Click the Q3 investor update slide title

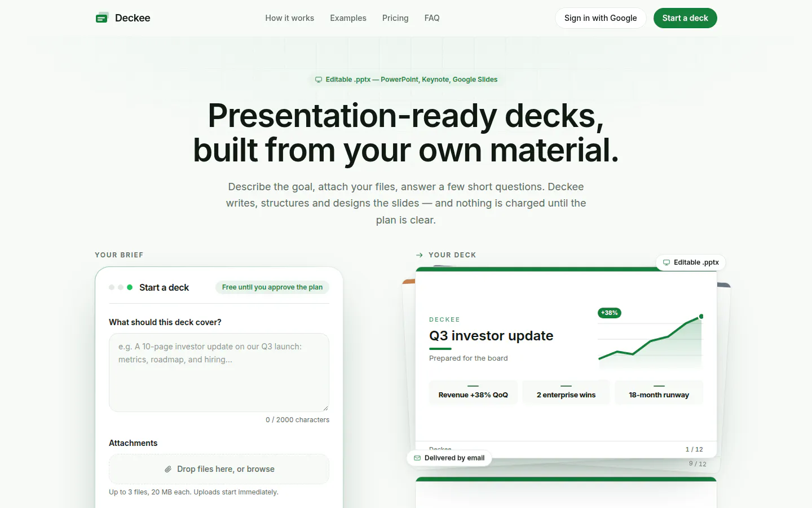(491, 336)
